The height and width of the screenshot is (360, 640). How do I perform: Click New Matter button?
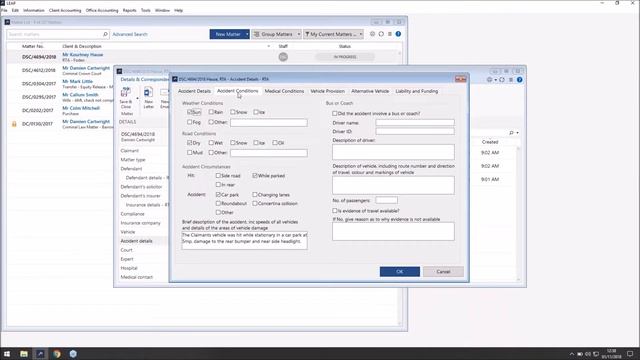tap(228, 34)
